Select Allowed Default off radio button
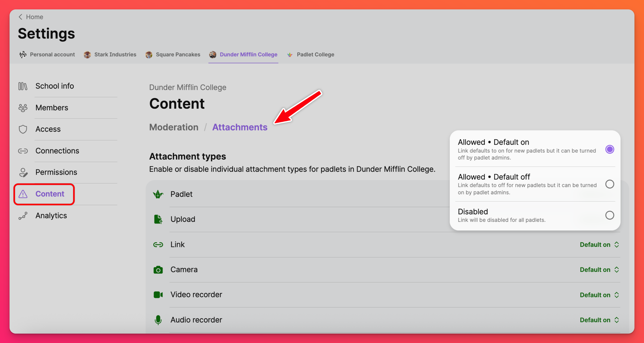This screenshot has width=644, height=343. (x=609, y=184)
